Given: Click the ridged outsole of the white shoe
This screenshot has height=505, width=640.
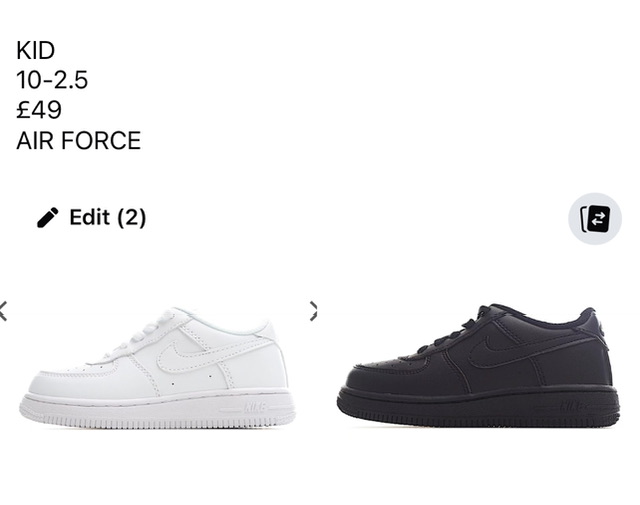Looking at the screenshot, I should coord(158,420).
